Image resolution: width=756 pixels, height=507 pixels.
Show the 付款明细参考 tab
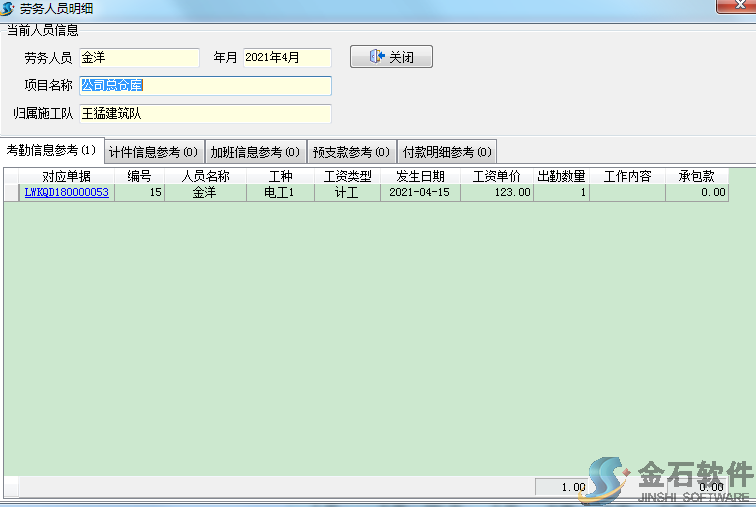click(447, 152)
